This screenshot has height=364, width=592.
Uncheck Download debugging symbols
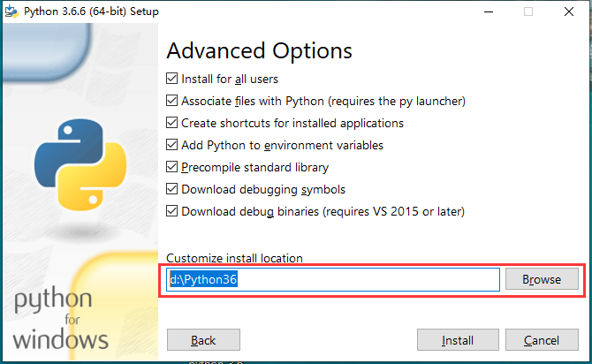pyautogui.click(x=171, y=189)
